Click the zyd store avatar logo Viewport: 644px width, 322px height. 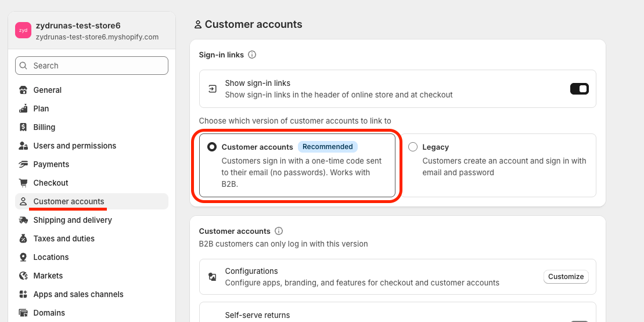(x=23, y=30)
